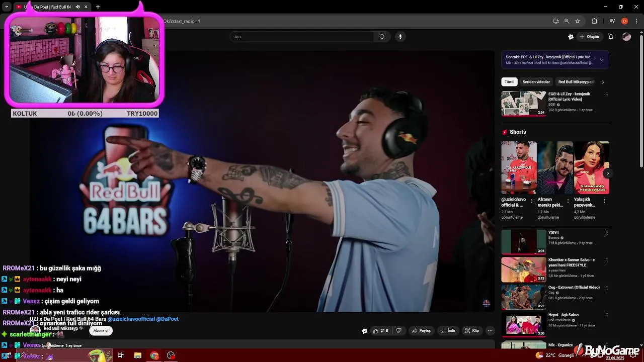Click the sparkle Ask icon beside like button

point(364,331)
